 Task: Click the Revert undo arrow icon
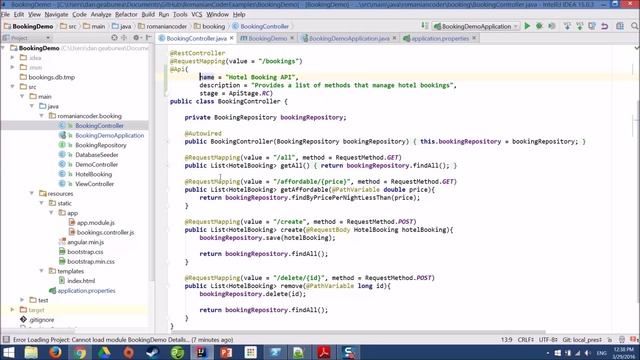[604, 26]
